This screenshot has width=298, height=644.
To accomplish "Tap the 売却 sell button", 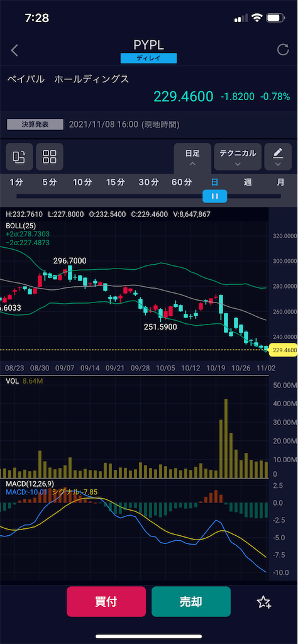I will pos(191,602).
